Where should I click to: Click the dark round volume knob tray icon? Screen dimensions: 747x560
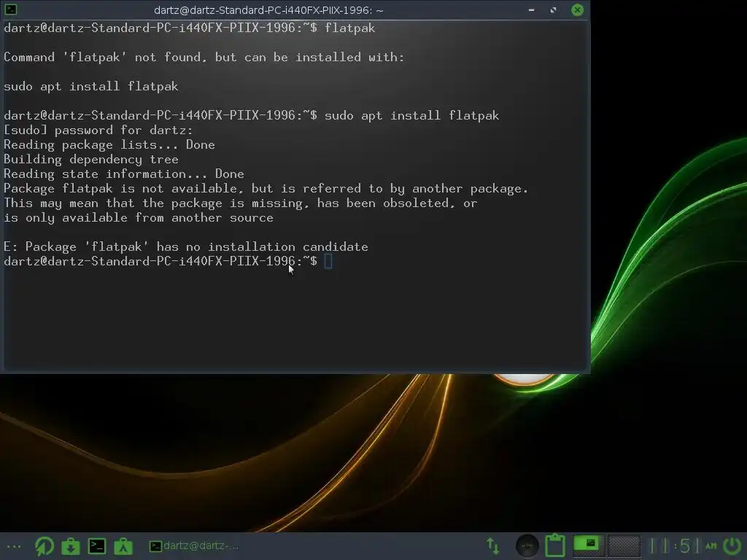527,545
